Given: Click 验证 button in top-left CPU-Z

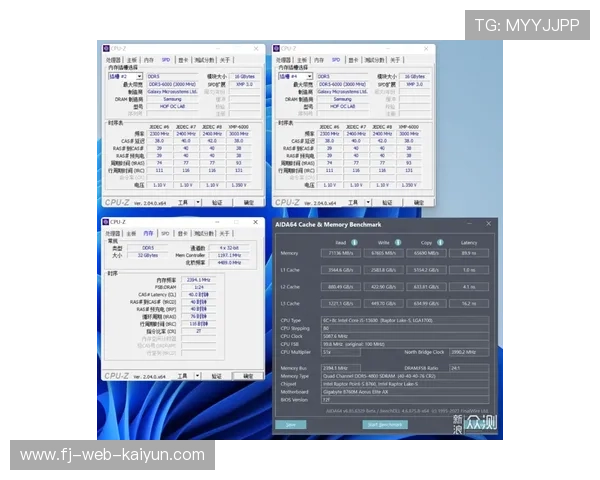Looking at the screenshot, I should pyautogui.click(x=216, y=201).
